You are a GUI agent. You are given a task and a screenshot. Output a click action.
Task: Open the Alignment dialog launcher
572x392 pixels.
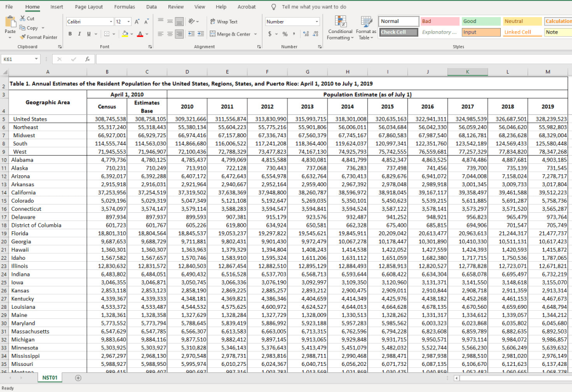coord(259,46)
